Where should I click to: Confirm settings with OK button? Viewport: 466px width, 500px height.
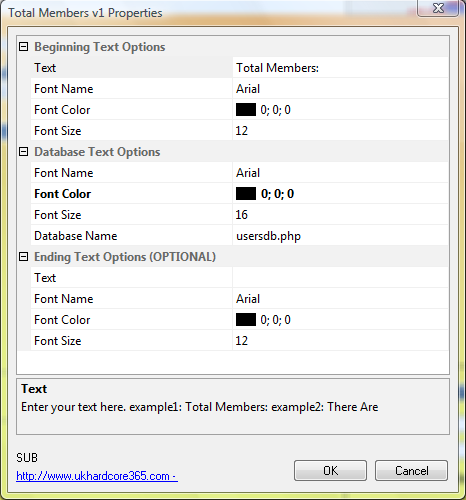pos(330,471)
